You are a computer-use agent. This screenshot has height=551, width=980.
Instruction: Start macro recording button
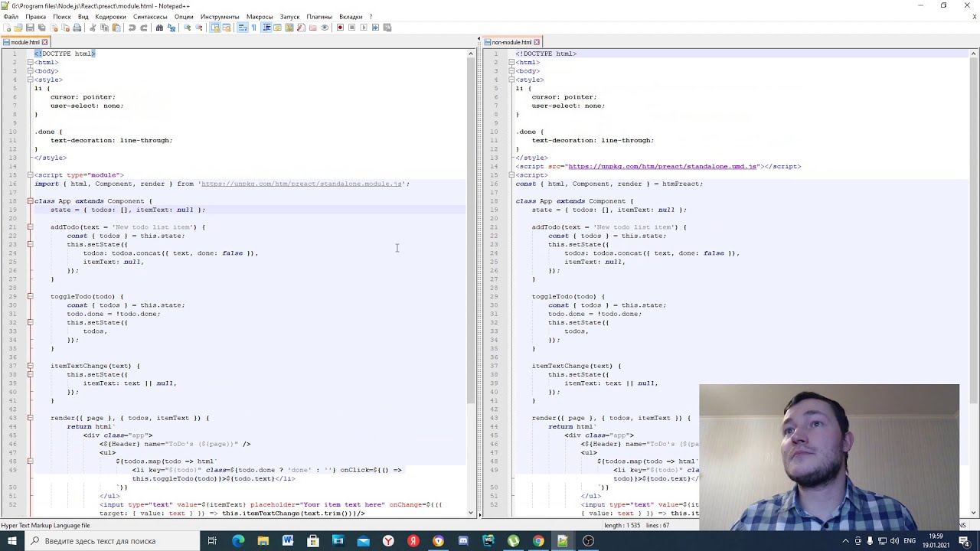point(340,28)
